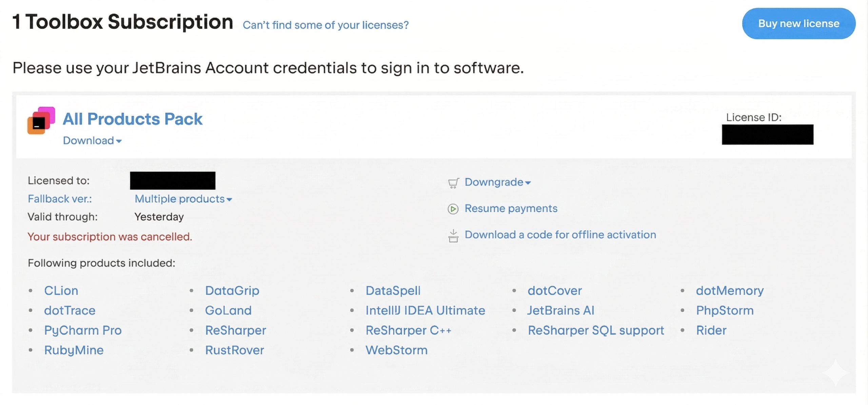Click the WebStorm product link
The width and height of the screenshot is (868, 405).
[x=396, y=350]
